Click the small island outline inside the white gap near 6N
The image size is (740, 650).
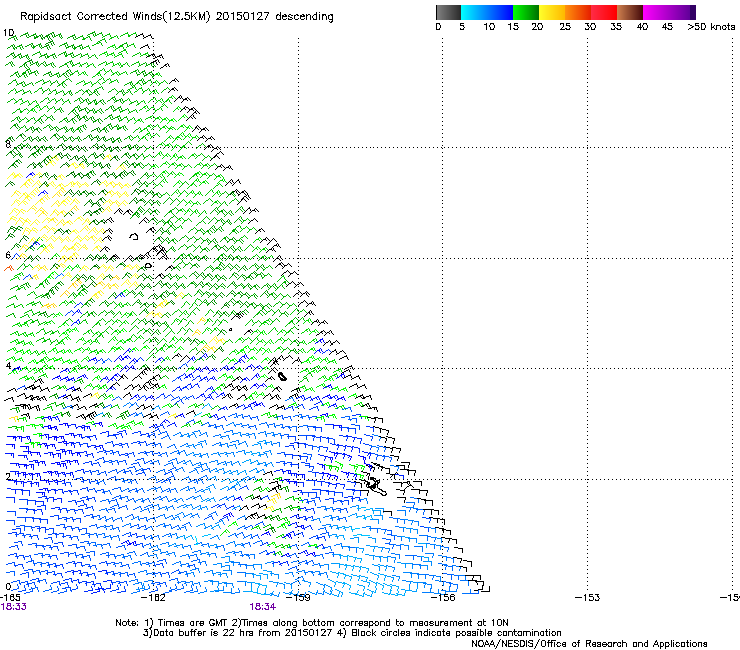point(134,236)
